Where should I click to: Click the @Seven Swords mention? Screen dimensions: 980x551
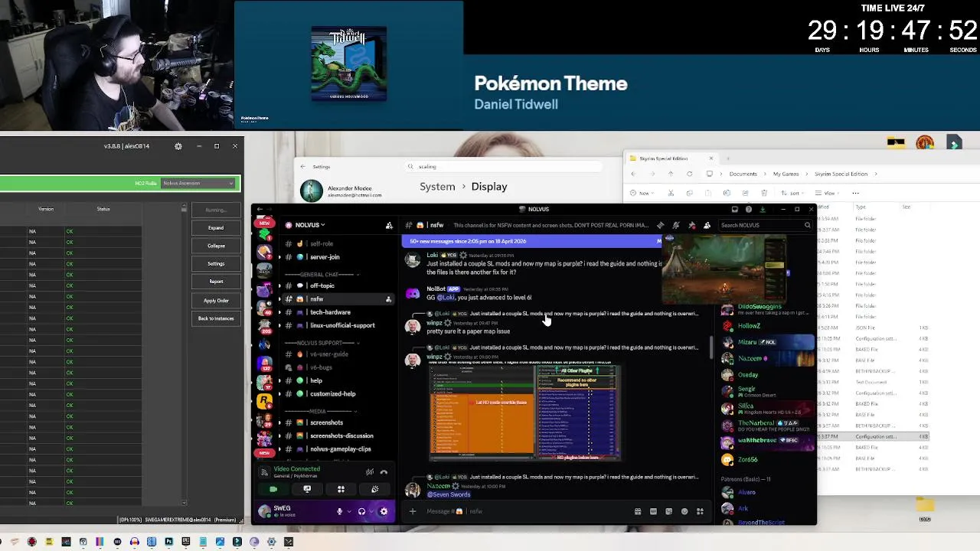click(x=449, y=494)
